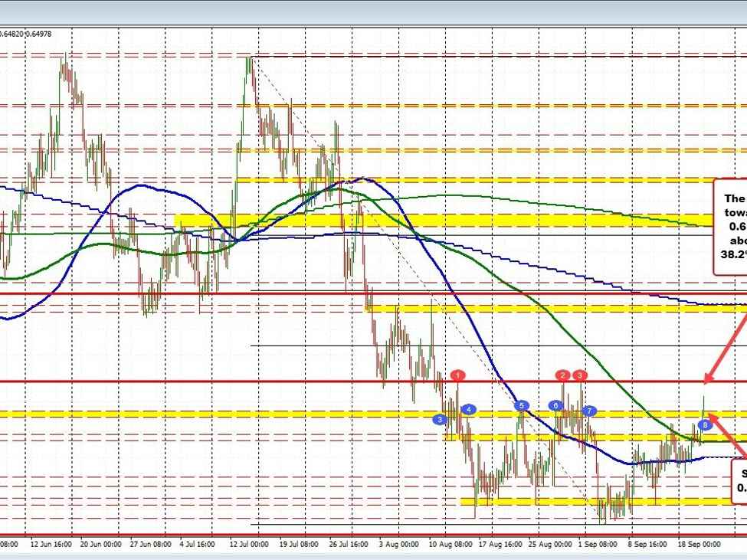Select blue circle marker number 6
Viewport: 747px width, 560px height.
[555, 405]
